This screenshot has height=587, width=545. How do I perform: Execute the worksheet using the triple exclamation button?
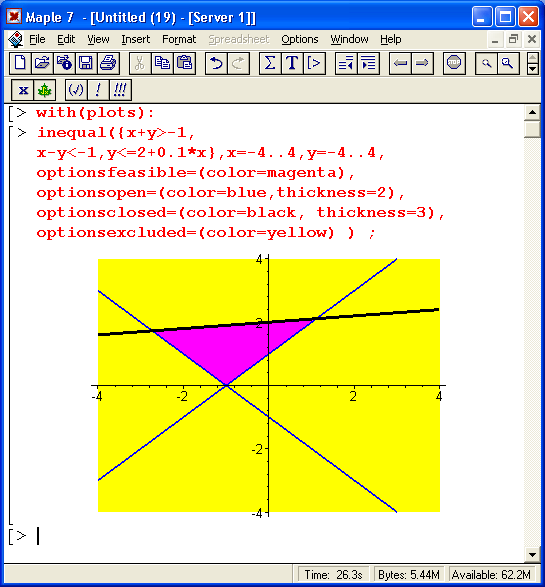click(120, 90)
